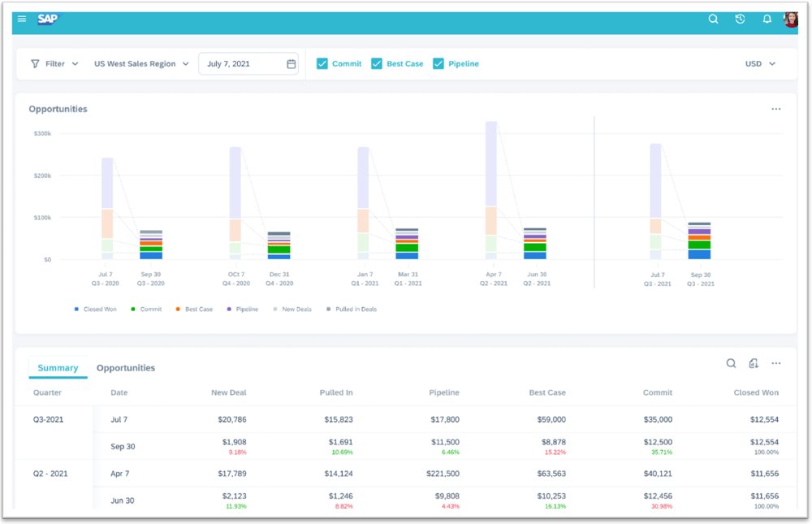Click the SAP logo
The height and width of the screenshot is (524, 812).
click(48, 19)
